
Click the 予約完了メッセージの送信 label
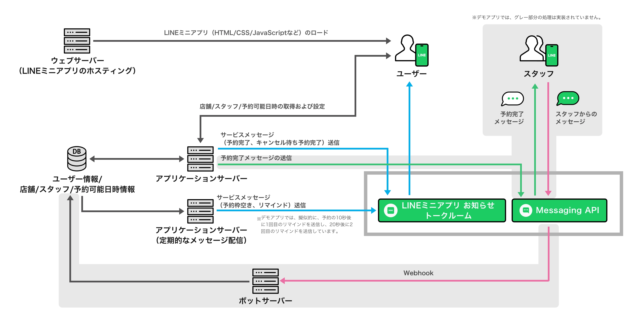[256, 158]
